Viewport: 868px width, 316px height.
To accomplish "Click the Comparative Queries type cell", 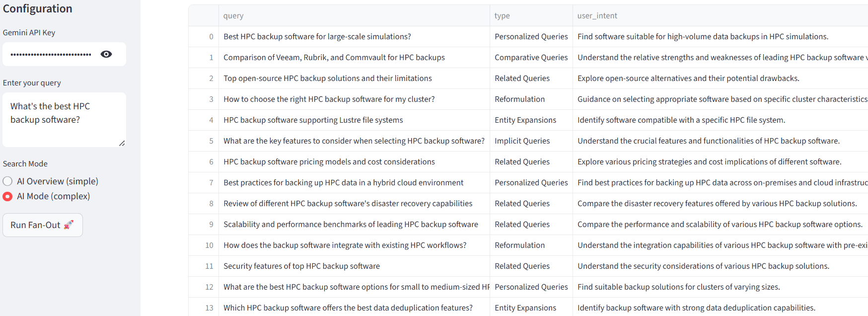I will tap(531, 58).
